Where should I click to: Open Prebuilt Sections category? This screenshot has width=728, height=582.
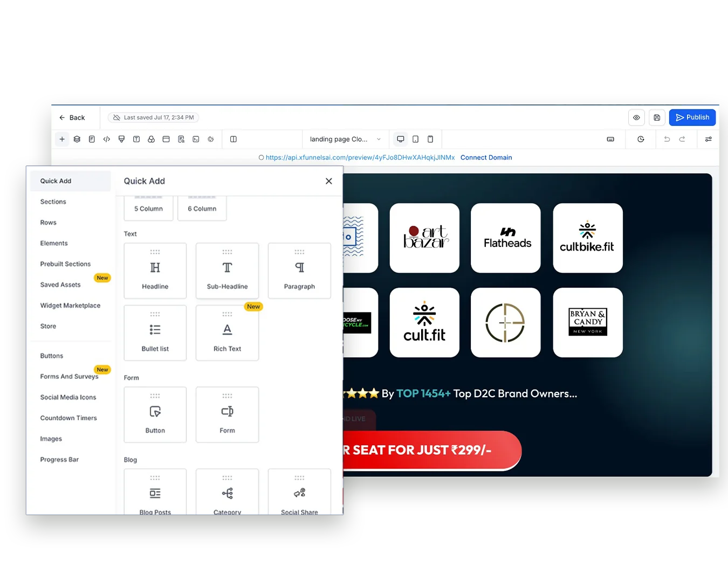(65, 264)
